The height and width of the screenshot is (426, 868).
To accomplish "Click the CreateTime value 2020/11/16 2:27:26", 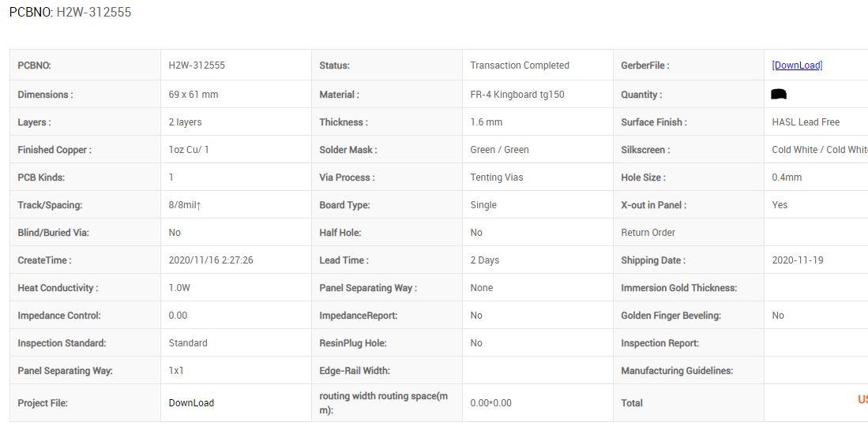I will (210, 260).
